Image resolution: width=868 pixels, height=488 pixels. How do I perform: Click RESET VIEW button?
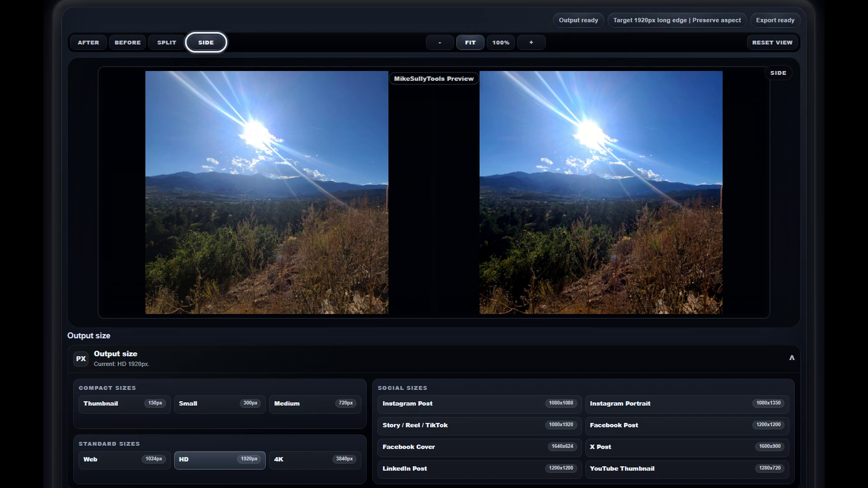772,42
